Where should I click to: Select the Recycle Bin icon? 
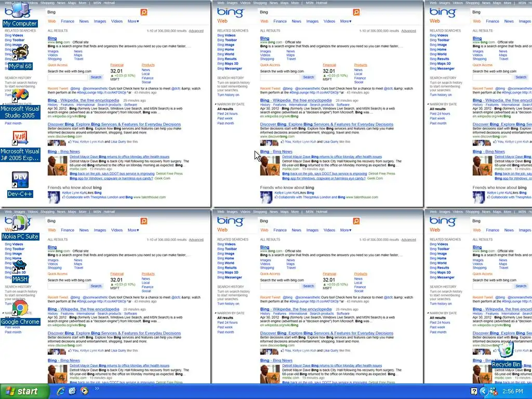point(506,354)
